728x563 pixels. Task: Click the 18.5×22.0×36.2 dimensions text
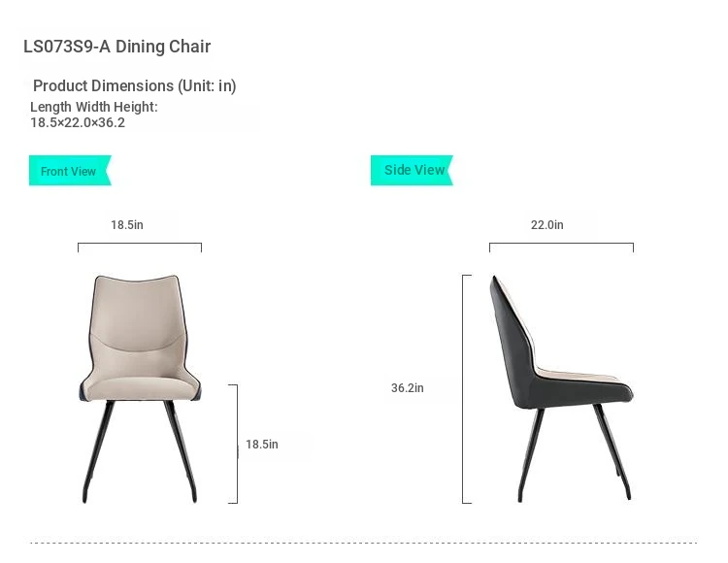point(78,122)
